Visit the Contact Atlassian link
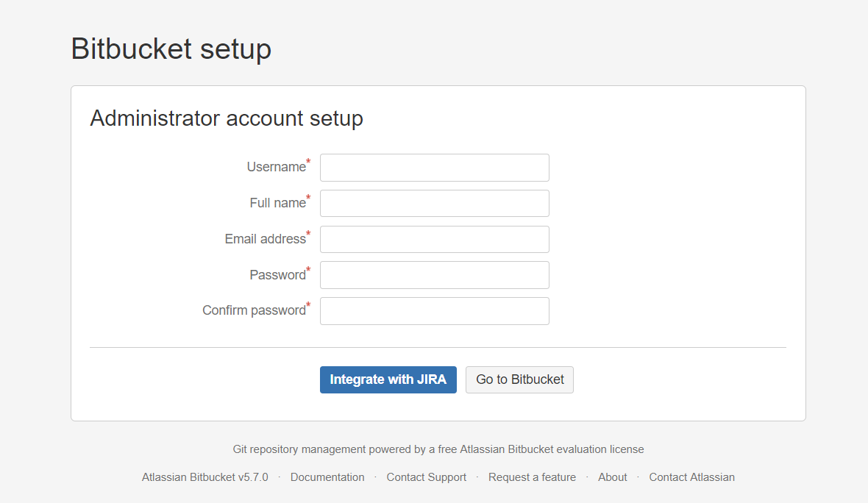Screen dimensions: 868x503 691,477
